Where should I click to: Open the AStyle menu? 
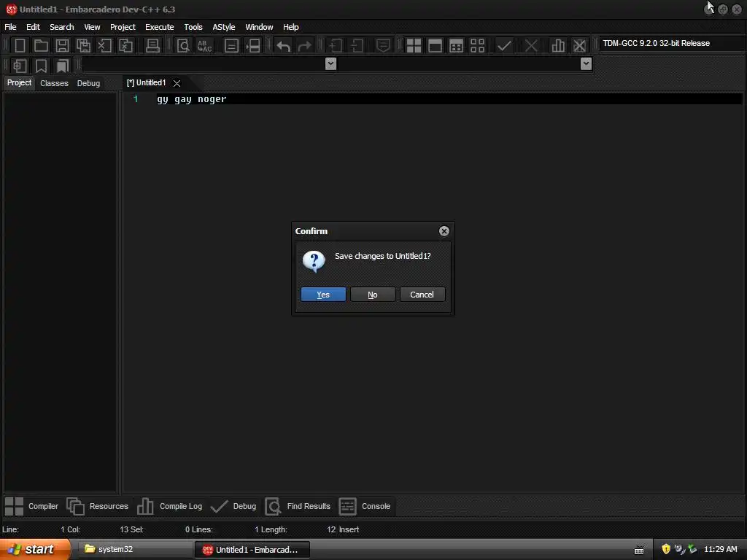pyautogui.click(x=224, y=27)
